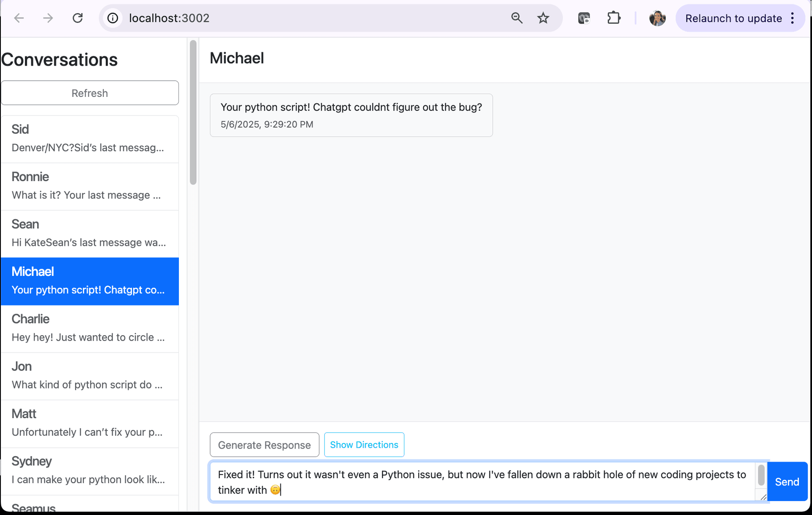Viewport: 812px width, 515px height.
Task: Open Ronnie's conversation
Action: 90,186
